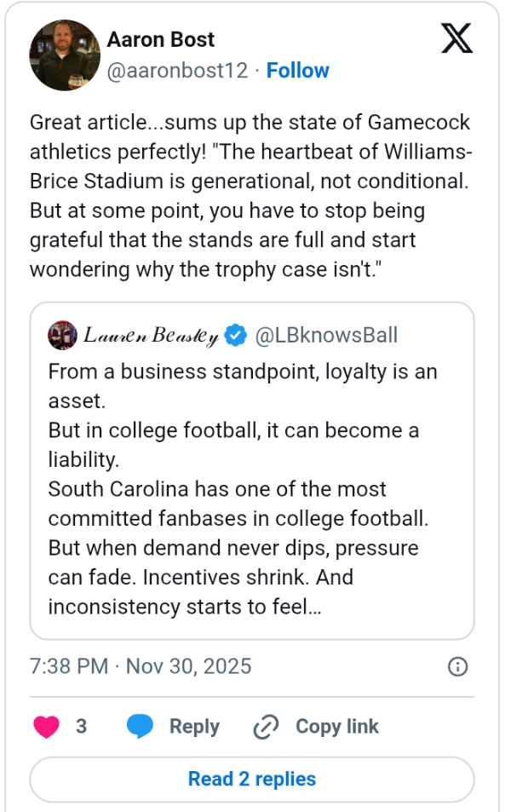Screen dimensions: 511x812
Task: Click the @LBknowsBall handle
Action: [326, 336]
